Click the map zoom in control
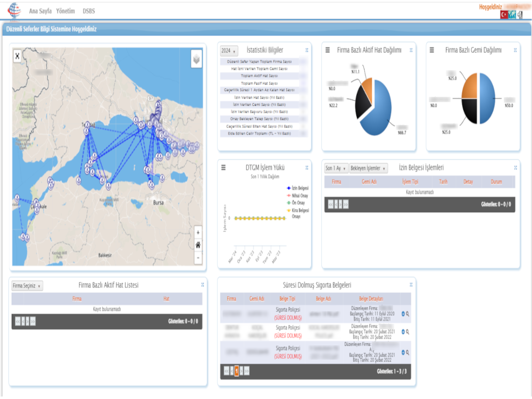This screenshot has height=399, width=532. click(x=197, y=232)
